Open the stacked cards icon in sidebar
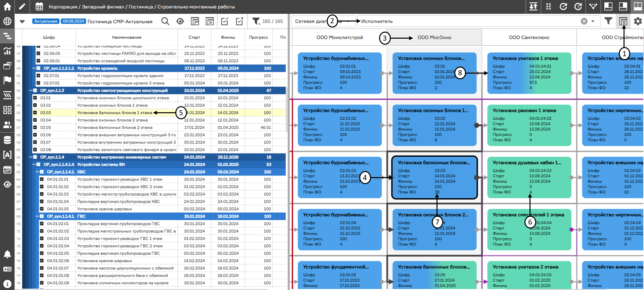 (x=7, y=66)
